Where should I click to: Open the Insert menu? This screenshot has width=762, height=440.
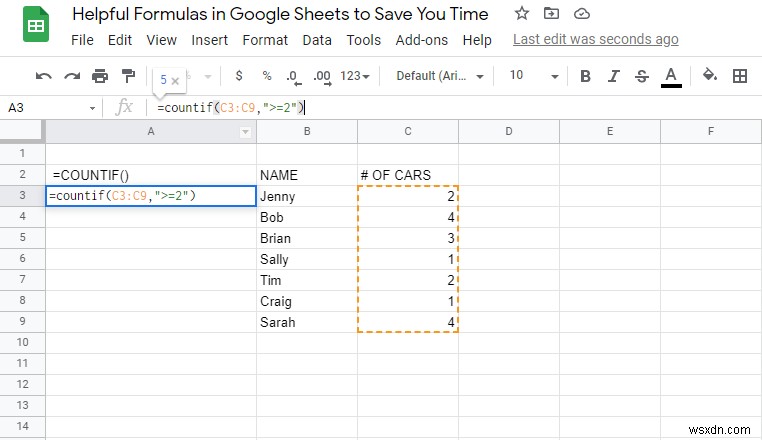[210, 40]
